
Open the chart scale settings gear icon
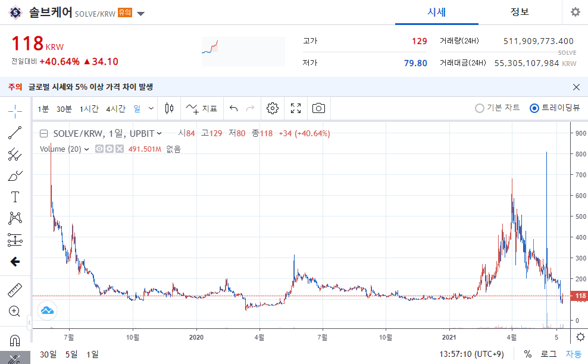(580, 337)
